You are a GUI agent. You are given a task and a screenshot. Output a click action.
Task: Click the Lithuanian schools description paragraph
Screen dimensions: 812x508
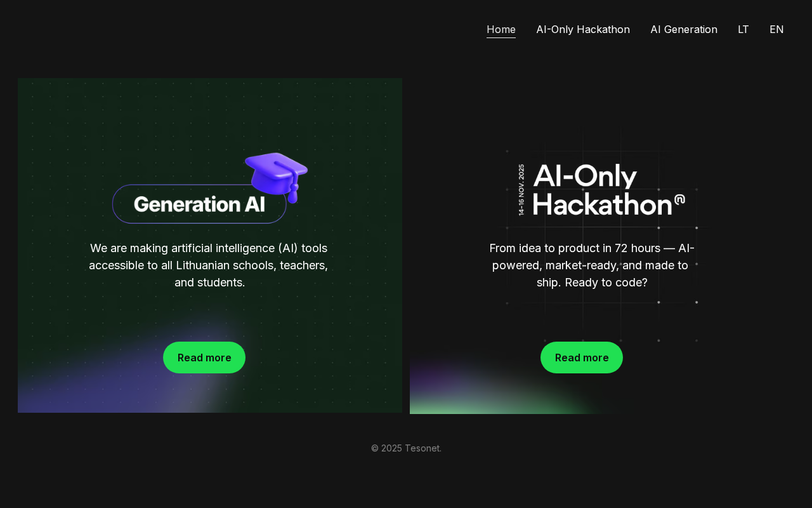click(x=209, y=265)
